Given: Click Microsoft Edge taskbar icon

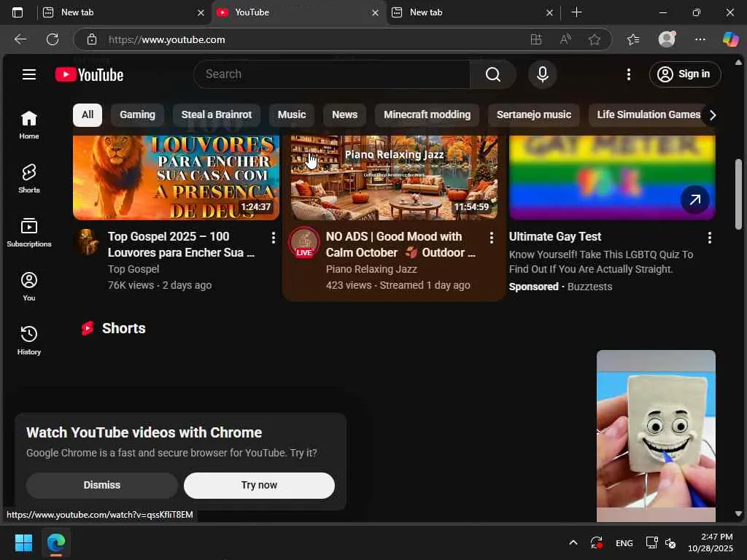Looking at the screenshot, I should tap(55, 542).
